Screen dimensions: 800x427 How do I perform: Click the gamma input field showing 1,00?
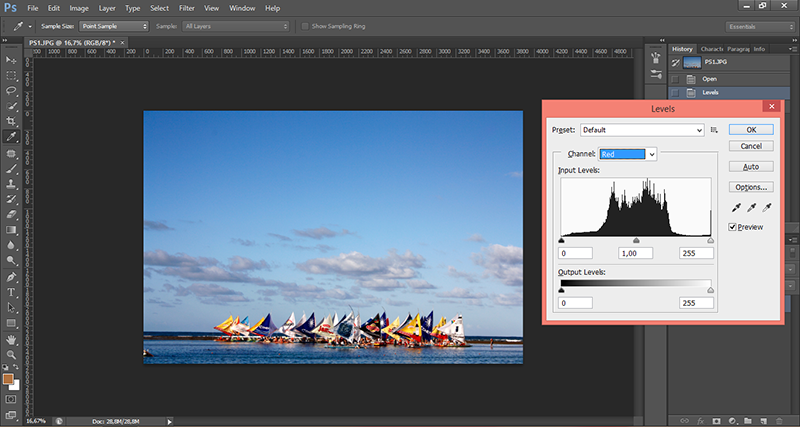pyautogui.click(x=636, y=253)
